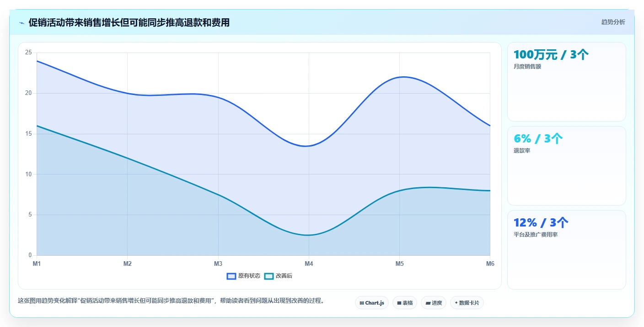
Task: Click the M2 axis label
Action: click(x=127, y=264)
